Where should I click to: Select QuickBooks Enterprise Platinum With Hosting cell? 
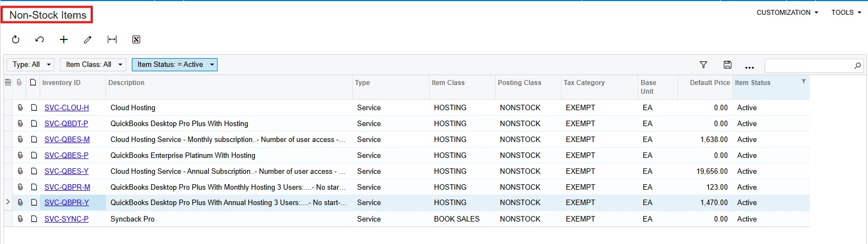229,155
